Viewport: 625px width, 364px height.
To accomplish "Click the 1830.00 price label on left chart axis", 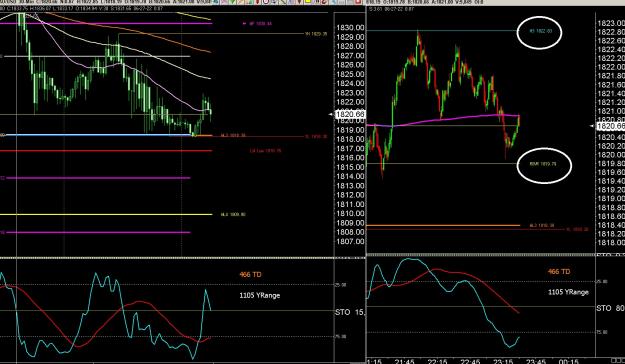I will (350, 28).
